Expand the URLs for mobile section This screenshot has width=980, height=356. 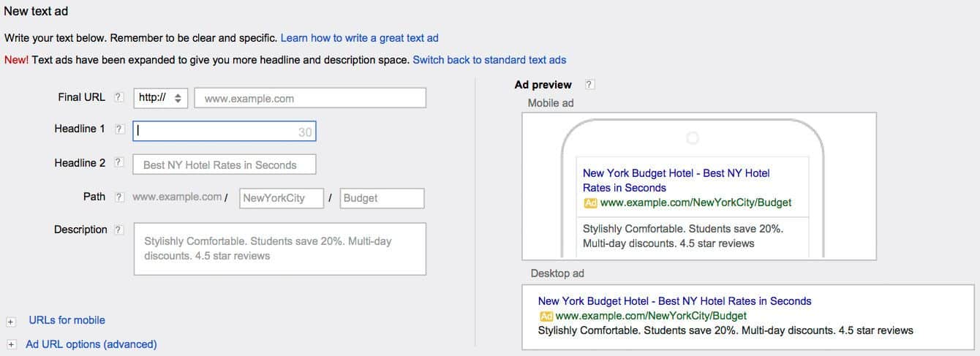click(x=11, y=321)
